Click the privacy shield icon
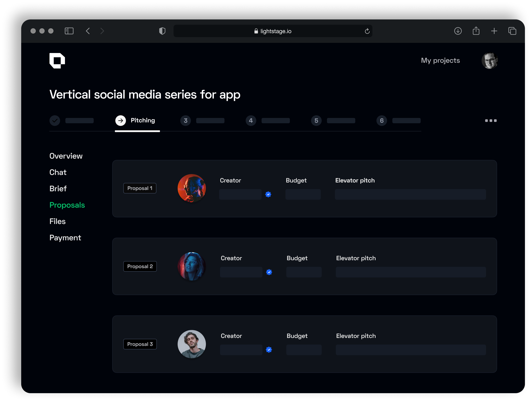532x402 pixels. point(162,31)
